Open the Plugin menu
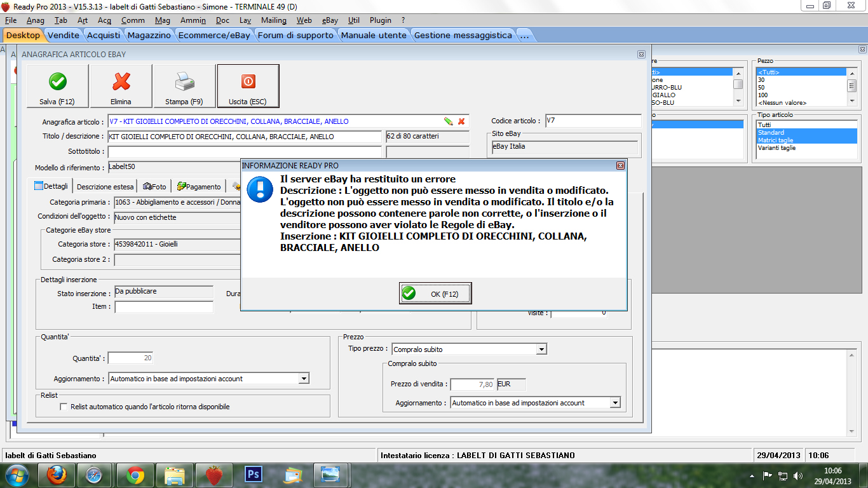Viewport: 868px width, 488px height. pos(380,20)
